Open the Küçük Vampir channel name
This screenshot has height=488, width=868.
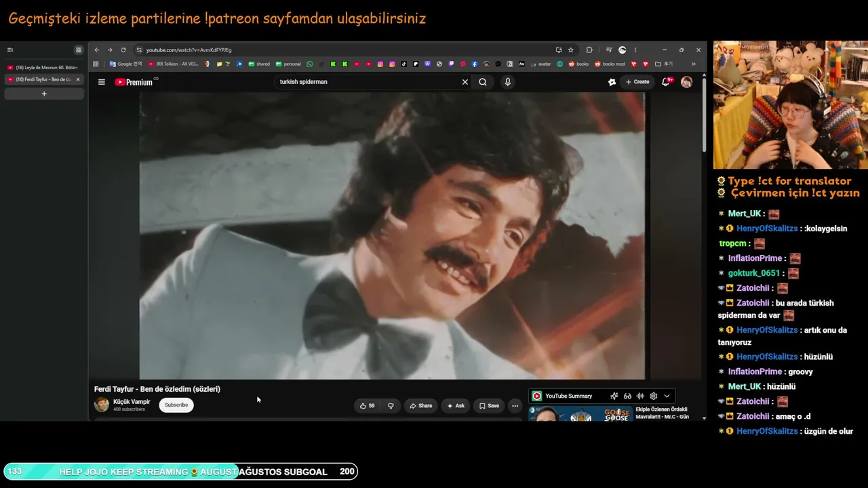[132, 402]
